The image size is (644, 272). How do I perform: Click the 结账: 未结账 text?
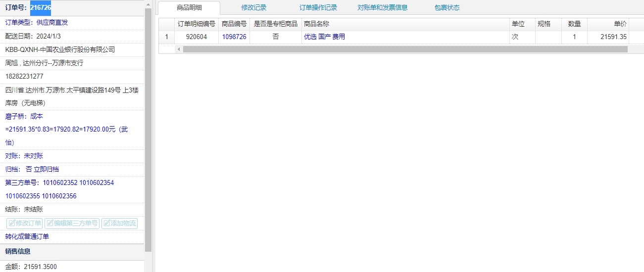coord(24,210)
